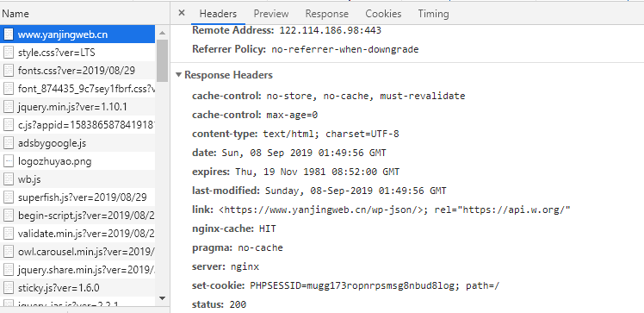
Task: Switch to the Timing tab
Action: pos(433,14)
